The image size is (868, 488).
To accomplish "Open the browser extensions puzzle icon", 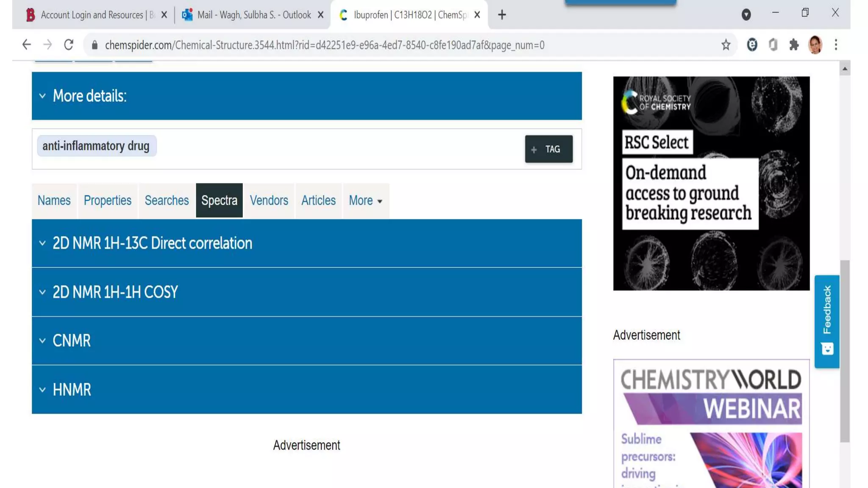I will (794, 44).
